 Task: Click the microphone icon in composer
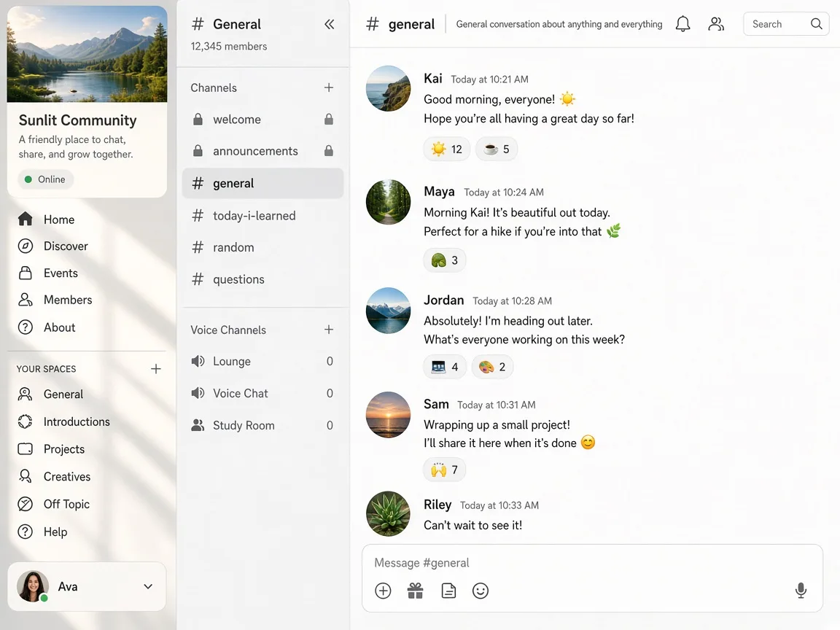pyautogui.click(x=801, y=591)
